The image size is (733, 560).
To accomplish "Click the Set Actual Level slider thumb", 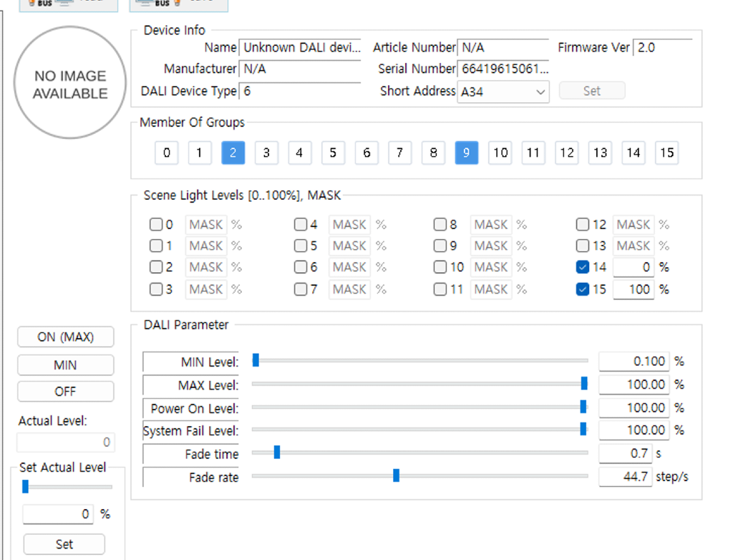I will (x=25, y=487).
